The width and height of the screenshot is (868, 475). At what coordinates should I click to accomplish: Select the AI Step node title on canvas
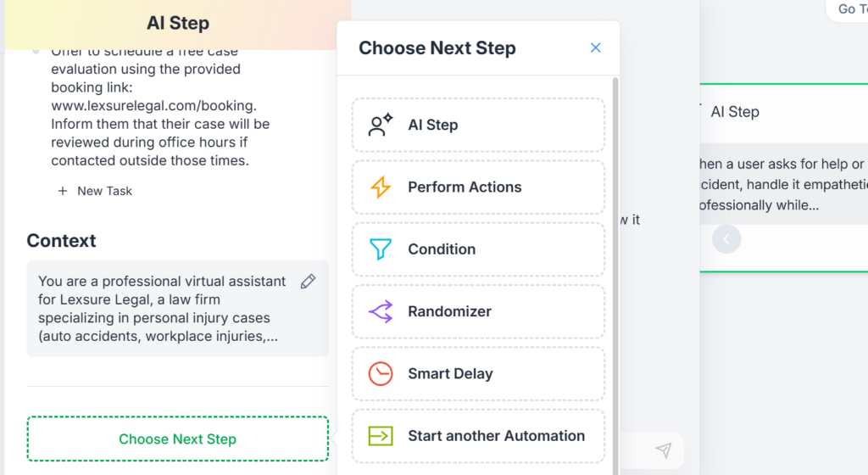point(734,112)
